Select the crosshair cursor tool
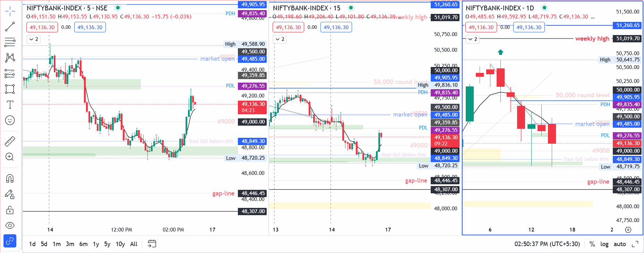644x253 pixels. pos(10,11)
